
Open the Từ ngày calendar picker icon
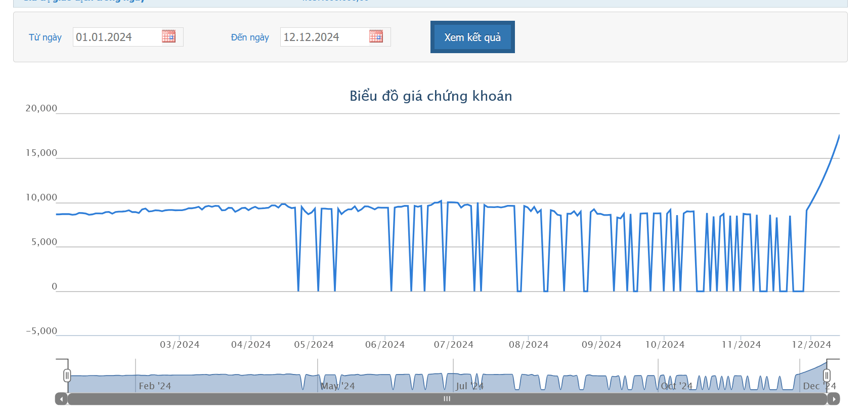click(168, 36)
